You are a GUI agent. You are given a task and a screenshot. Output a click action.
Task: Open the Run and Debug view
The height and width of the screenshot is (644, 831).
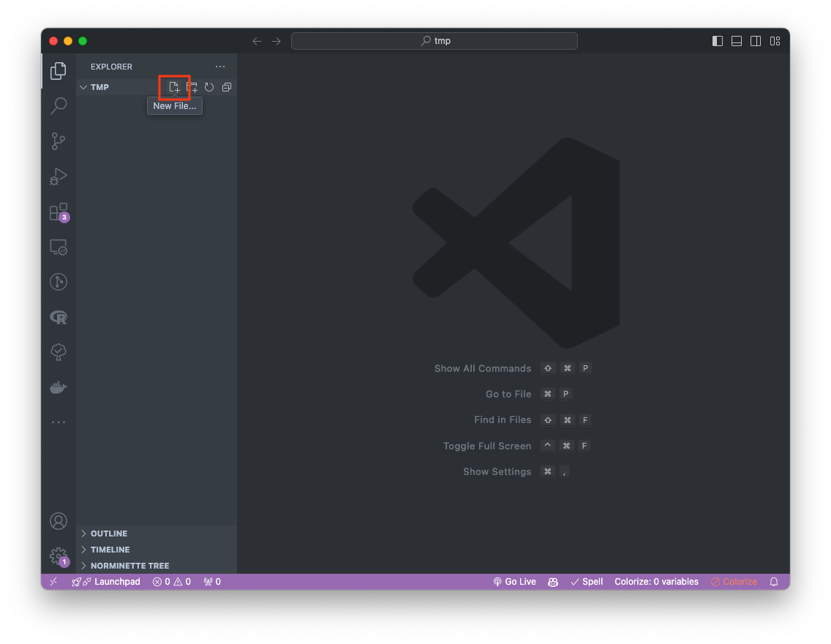(x=59, y=176)
